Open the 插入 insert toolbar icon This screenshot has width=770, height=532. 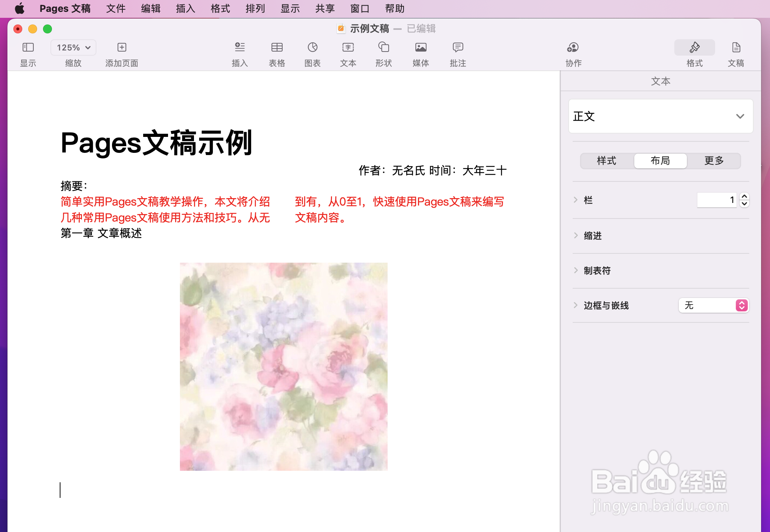240,47
